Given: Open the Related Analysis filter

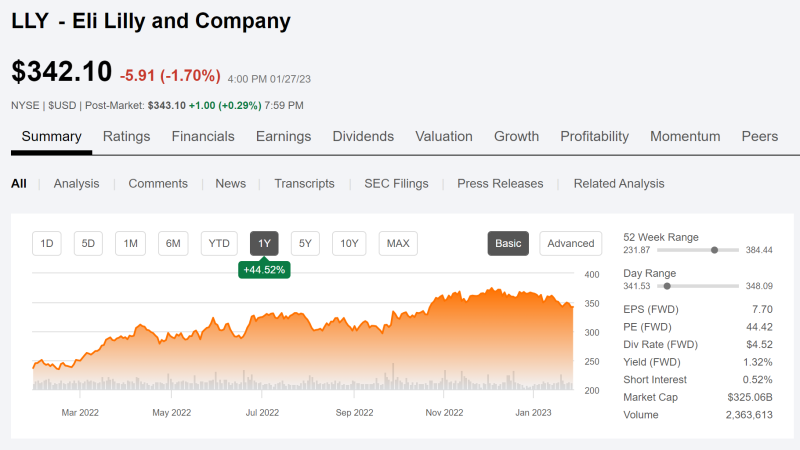Looking at the screenshot, I should 619,184.
